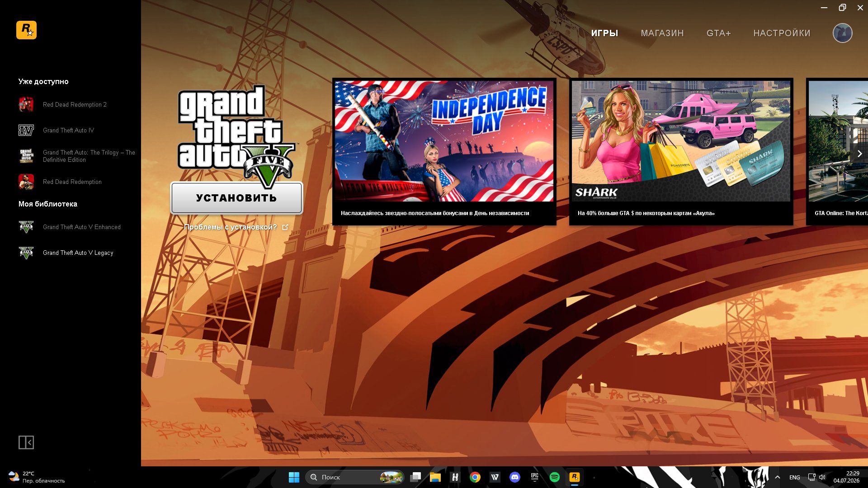Screen dimensions: 868x488
Task: Minimize the Rockstar Launcher window
Action: tap(824, 8)
